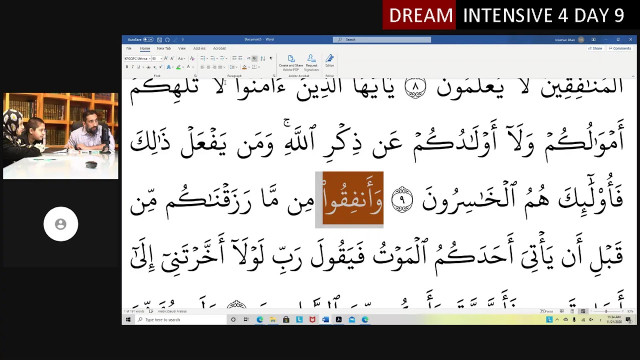This screenshot has width=640, height=360.
Task: Toggle Show/Hide paragraph marks
Action: 271,58
